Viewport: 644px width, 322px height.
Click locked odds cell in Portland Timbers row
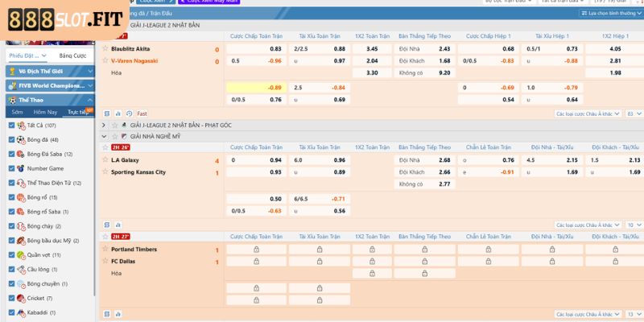point(256,250)
